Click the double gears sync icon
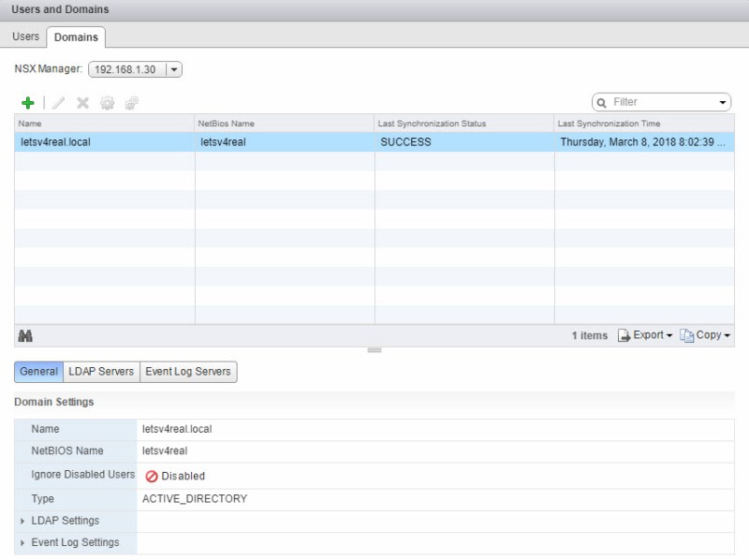The image size is (749, 560). pyautogui.click(x=132, y=103)
